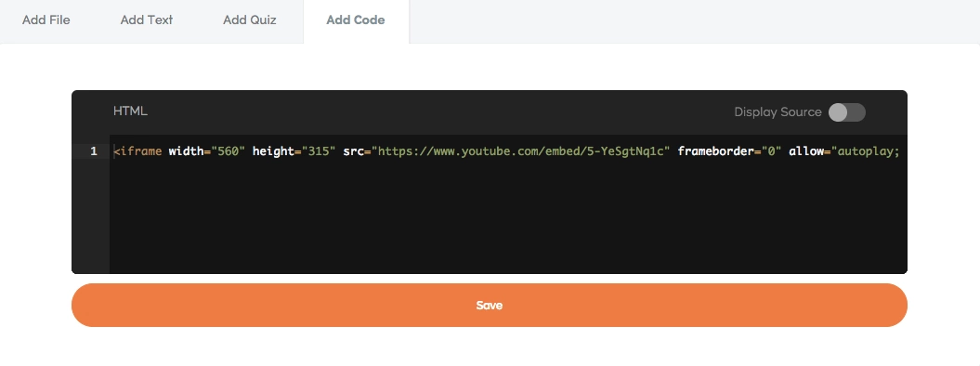This screenshot has height=366, width=980.
Task: Click line number 1 in the gutter
Action: [93, 151]
